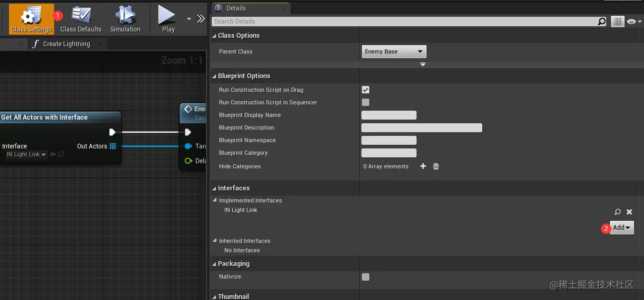This screenshot has width=644, height=300.
Task: Open the Add interface dropdown
Action: point(622,228)
